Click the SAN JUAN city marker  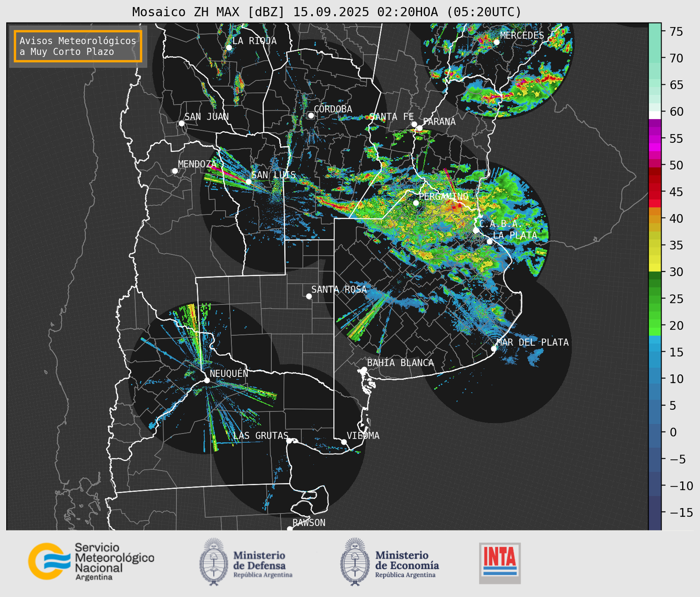(x=181, y=123)
